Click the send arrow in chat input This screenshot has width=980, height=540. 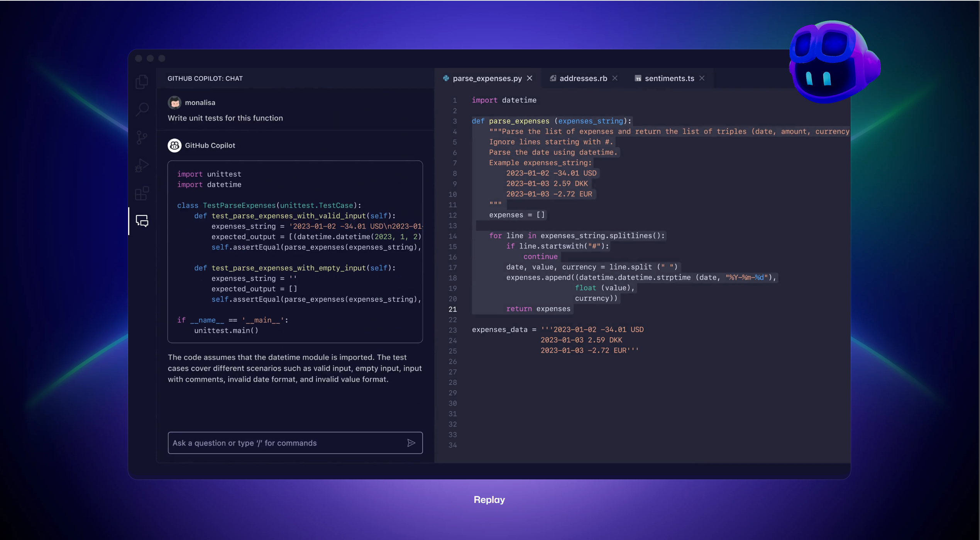(411, 443)
